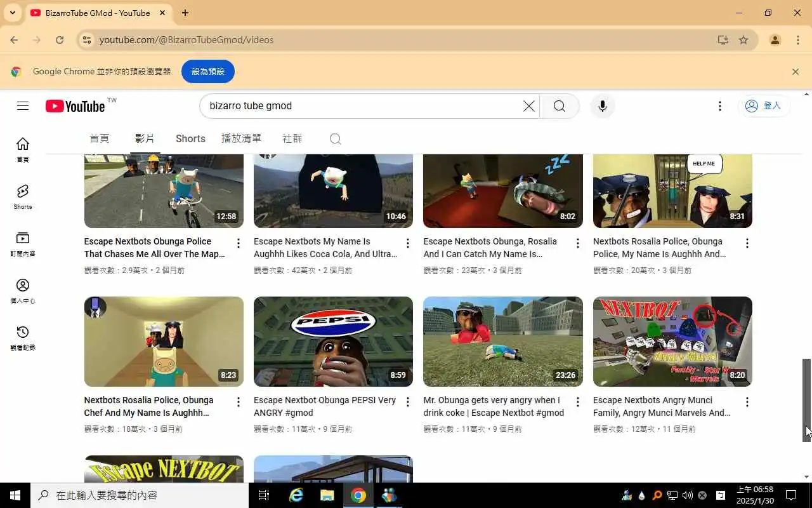Play the Pepsi logo thumbnail video
This screenshot has width=812, height=508.
(333, 342)
